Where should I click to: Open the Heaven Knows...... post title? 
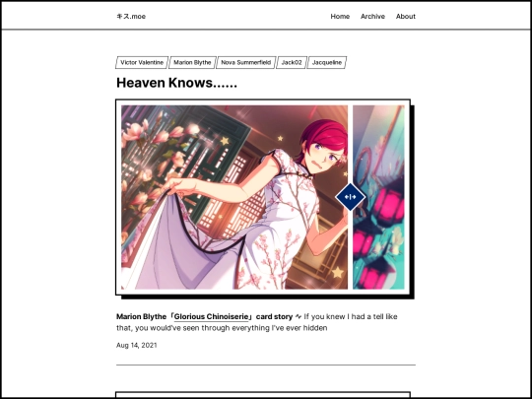point(176,83)
